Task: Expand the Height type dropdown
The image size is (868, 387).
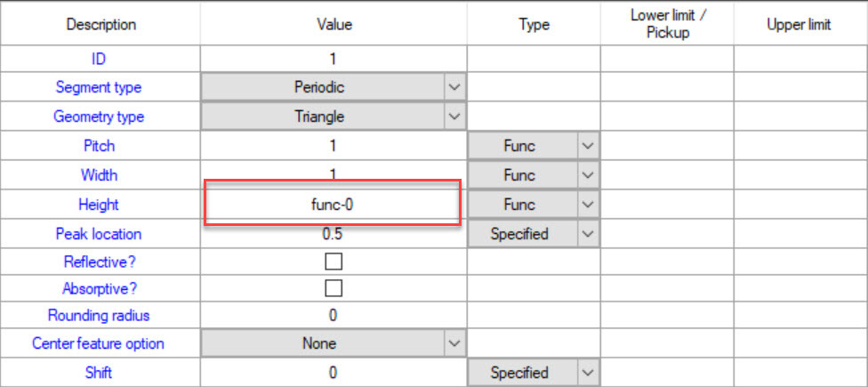Action: 587,205
